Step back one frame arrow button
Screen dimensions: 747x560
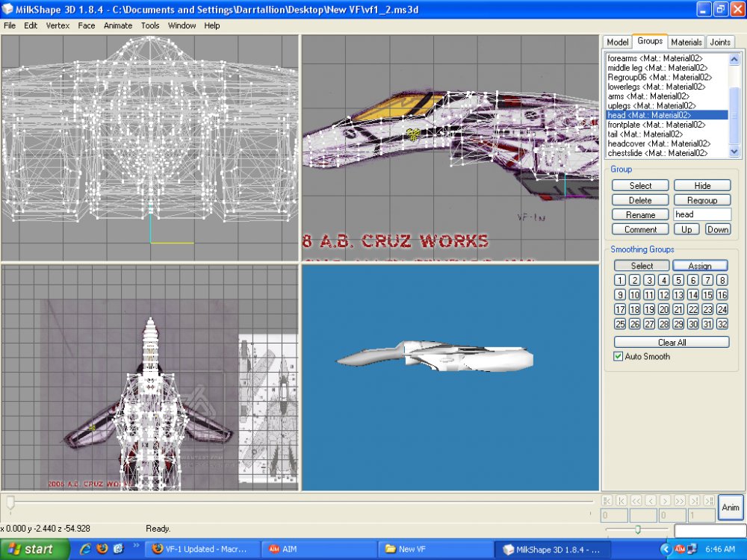pyautogui.click(x=651, y=500)
